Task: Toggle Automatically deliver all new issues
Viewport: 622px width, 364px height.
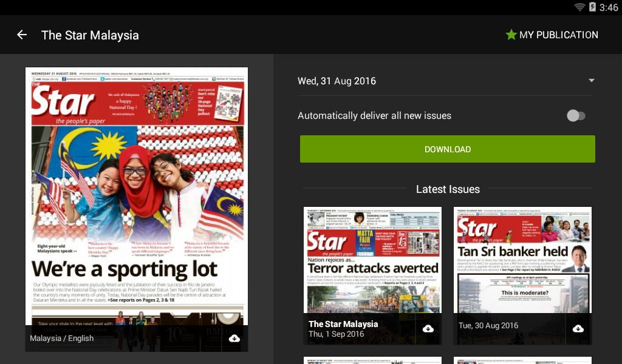Action: 576,116
